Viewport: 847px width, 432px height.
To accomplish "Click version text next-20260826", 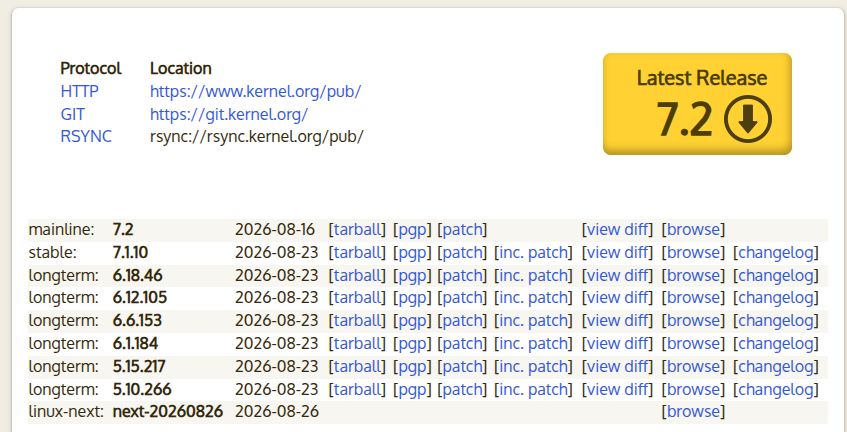I will pyautogui.click(x=167, y=411).
